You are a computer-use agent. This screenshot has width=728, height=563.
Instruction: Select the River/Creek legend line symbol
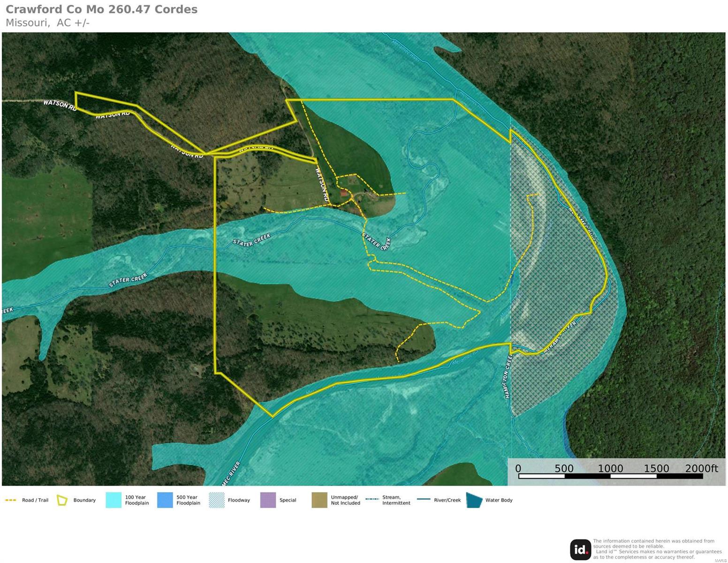(x=424, y=500)
